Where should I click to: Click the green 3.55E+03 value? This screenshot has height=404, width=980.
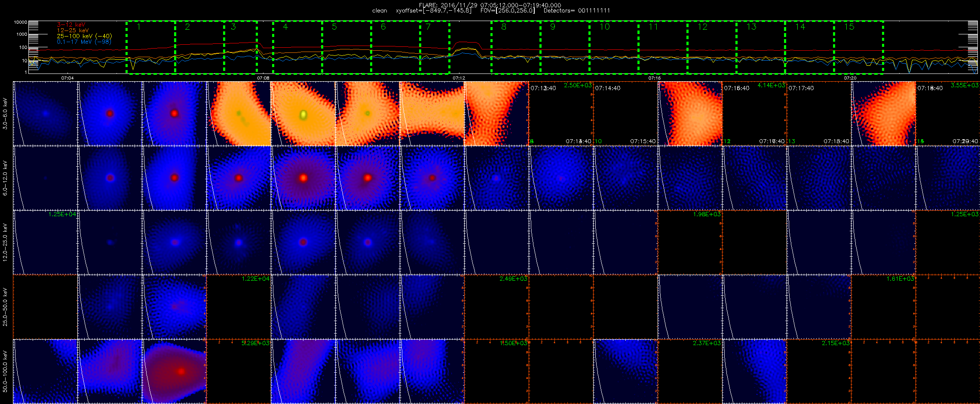click(x=965, y=86)
